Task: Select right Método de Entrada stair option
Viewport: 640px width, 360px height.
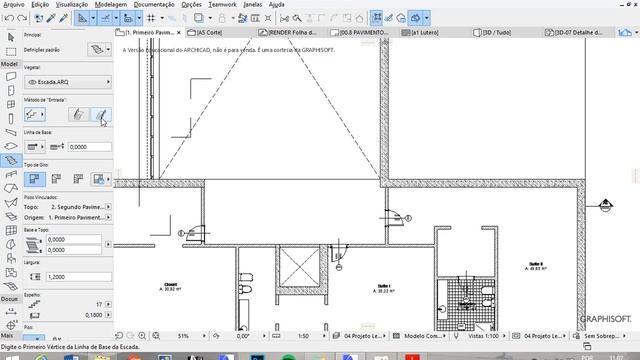Action: coord(101,115)
